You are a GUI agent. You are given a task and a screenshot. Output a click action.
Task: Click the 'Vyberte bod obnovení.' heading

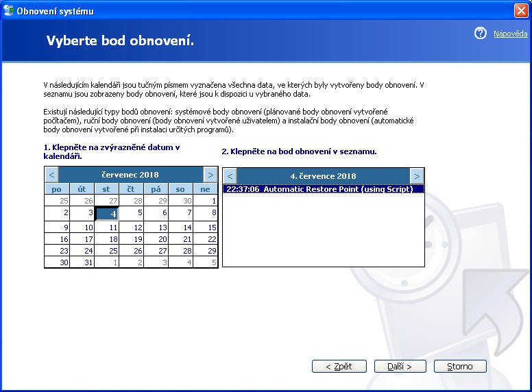pyautogui.click(x=121, y=40)
